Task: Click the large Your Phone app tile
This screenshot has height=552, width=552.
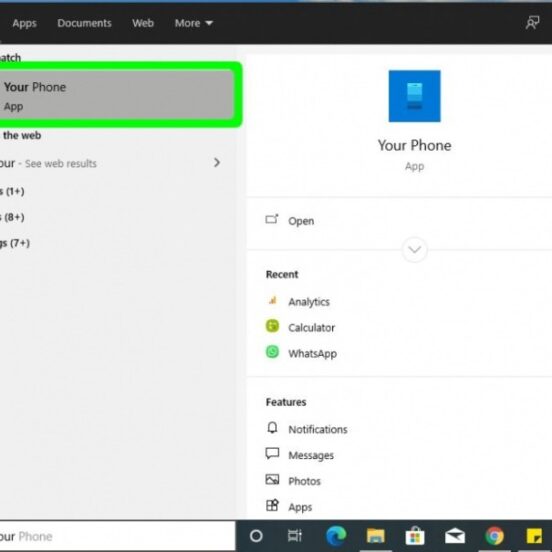Action: tap(414, 96)
